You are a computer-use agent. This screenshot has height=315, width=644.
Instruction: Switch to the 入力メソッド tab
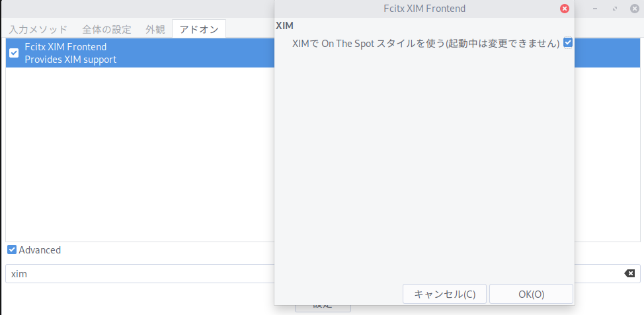coord(38,29)
